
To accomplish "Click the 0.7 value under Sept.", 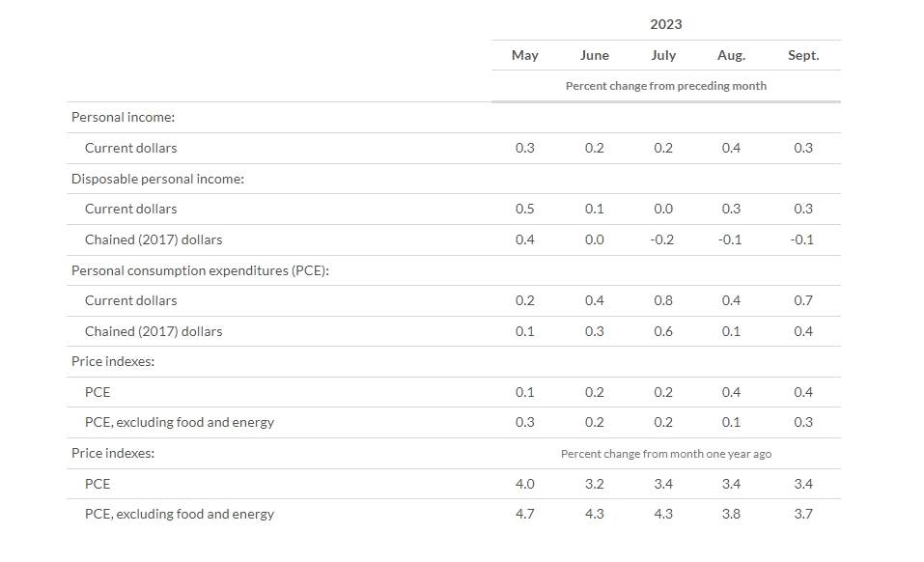I will coord(802,300).
